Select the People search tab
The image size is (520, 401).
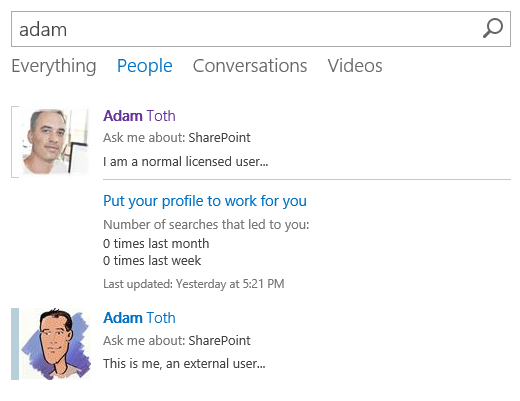click(x=144, y=66)
